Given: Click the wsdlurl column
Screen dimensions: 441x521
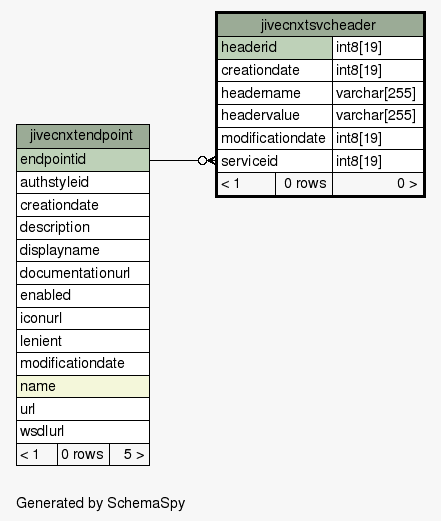Looking at the screenshot, I should [83, 432].
